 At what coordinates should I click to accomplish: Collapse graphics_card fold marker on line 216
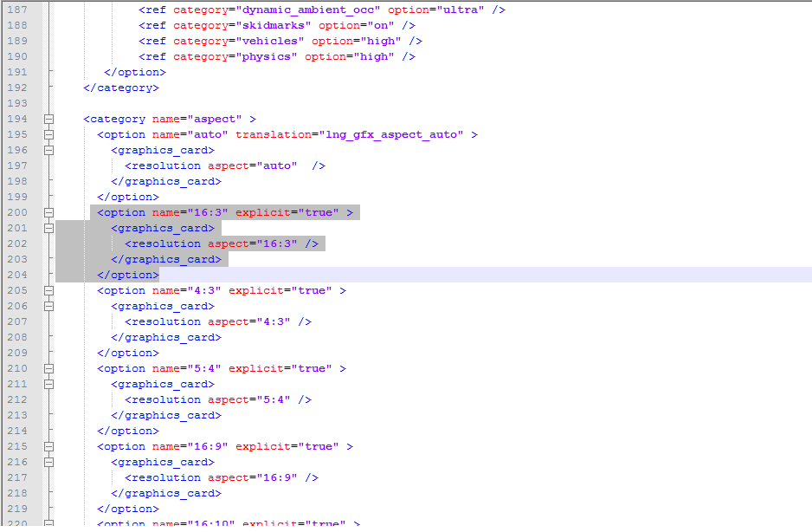coord(48,462)
